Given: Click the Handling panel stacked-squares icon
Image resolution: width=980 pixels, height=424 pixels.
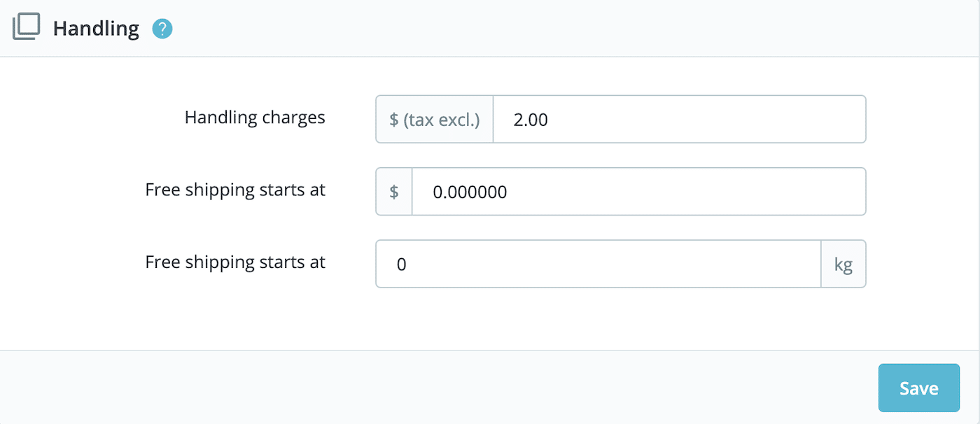Looking at the screenshot, I should [26, 27].
